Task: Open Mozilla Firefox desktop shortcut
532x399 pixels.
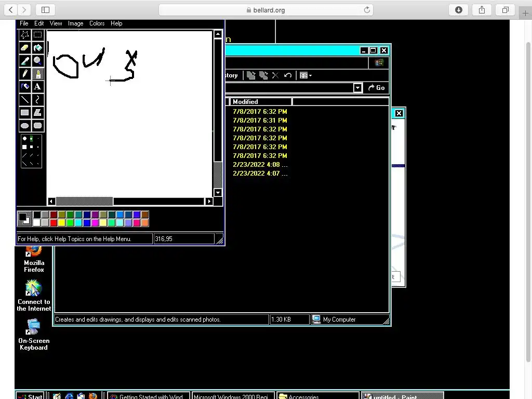Action: [x=34, y=260]
